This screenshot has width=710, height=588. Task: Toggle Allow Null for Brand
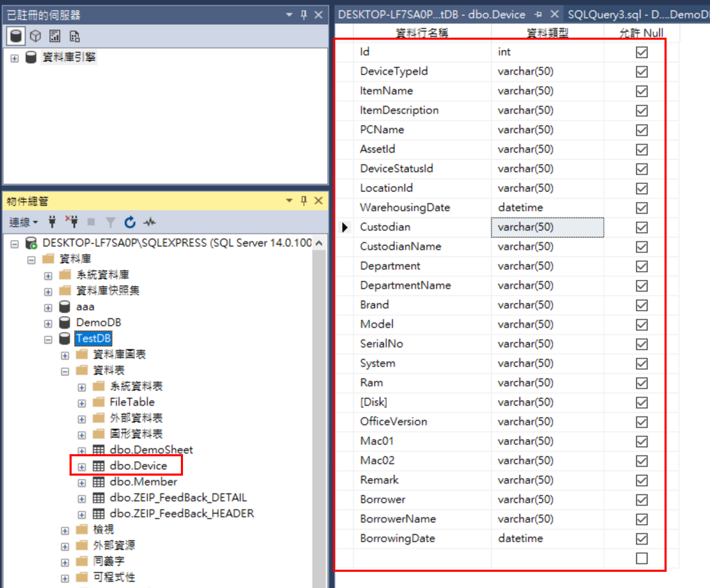point(642,305)
